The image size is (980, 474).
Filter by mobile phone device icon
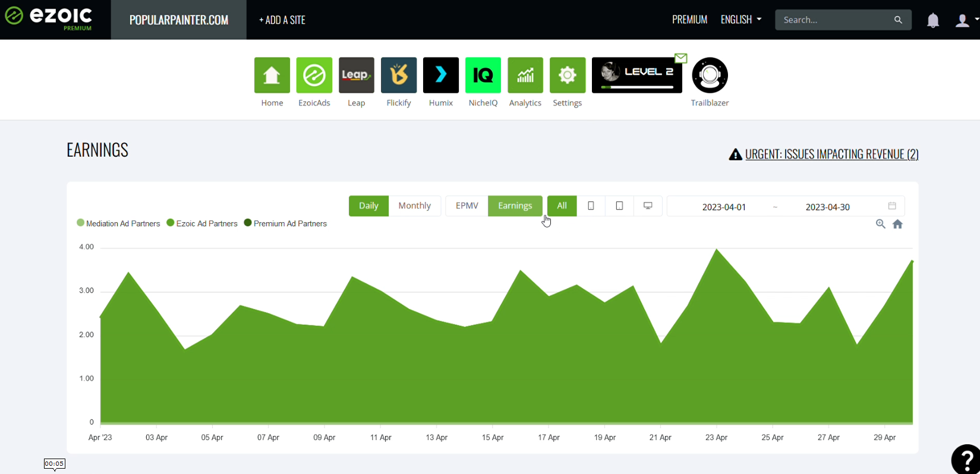click(x=591, y=206)
